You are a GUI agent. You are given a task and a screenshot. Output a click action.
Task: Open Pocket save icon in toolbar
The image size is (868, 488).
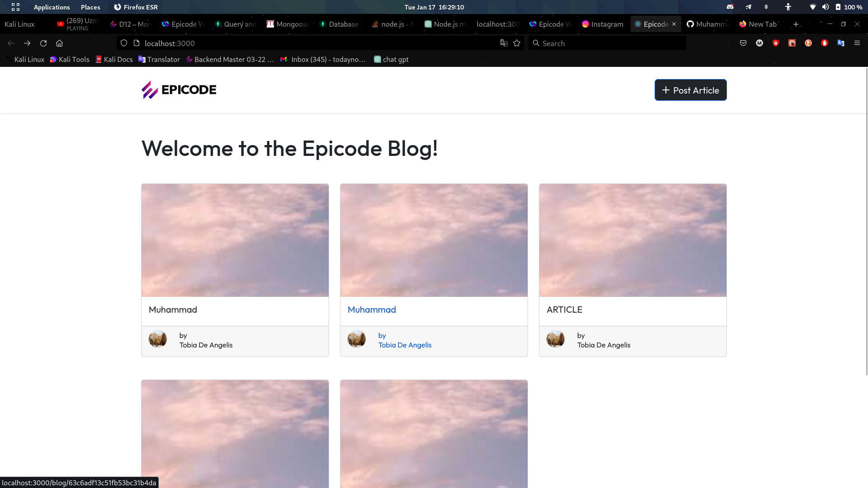tap(743, 43)
